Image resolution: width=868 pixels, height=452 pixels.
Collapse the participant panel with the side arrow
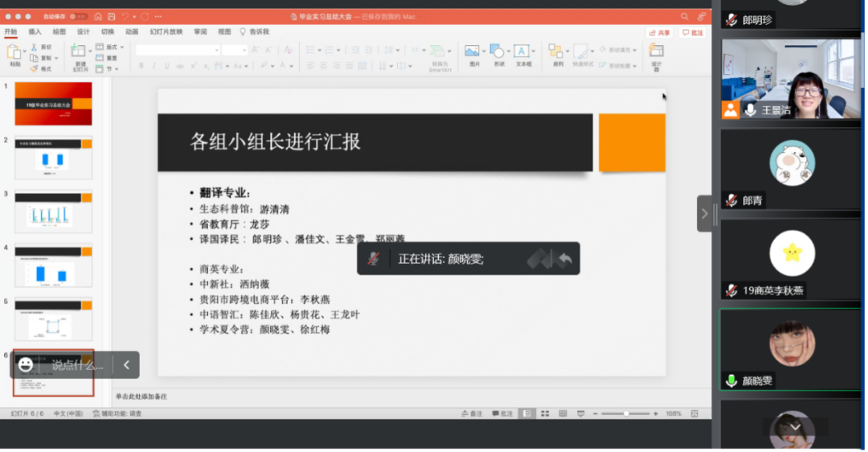[x=704, y=214]
